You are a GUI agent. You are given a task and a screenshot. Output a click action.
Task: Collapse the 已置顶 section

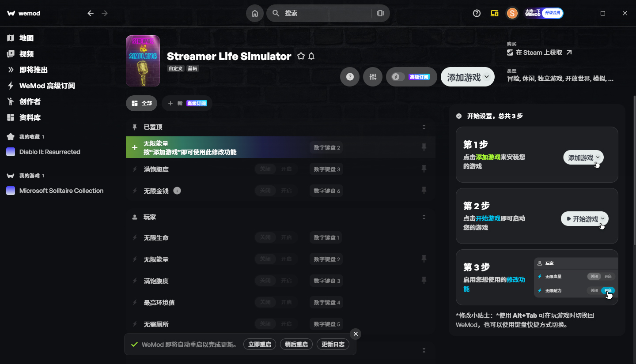[x=424, y=127]
